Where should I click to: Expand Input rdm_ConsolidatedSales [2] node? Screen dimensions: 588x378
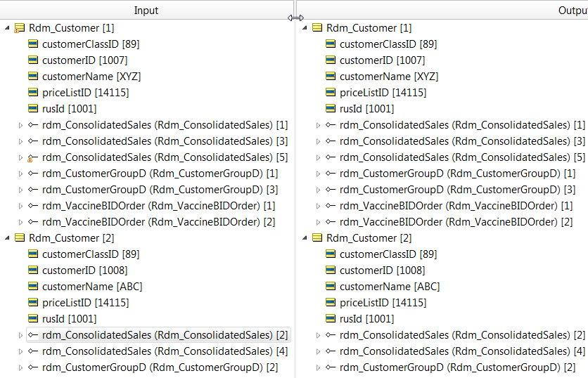click(x=20, y=335)
